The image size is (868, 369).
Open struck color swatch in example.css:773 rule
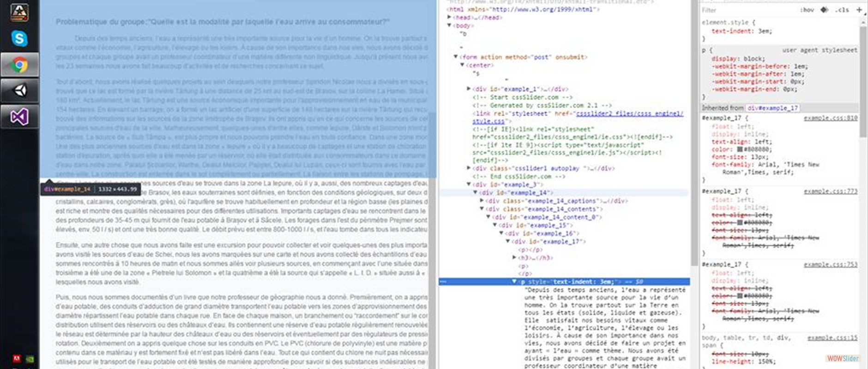click(x=739, y=223)
